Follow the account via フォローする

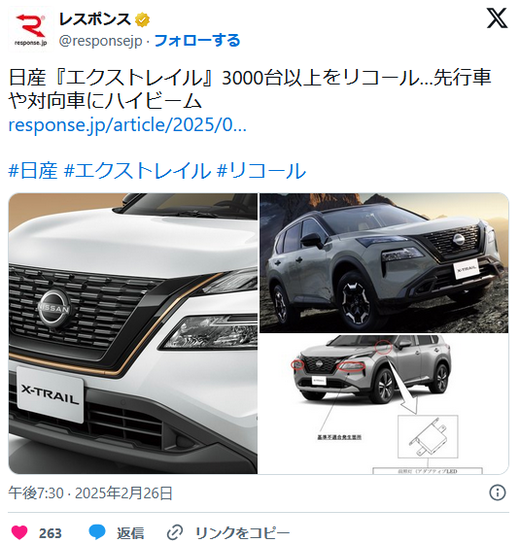[x=197, y=41]
